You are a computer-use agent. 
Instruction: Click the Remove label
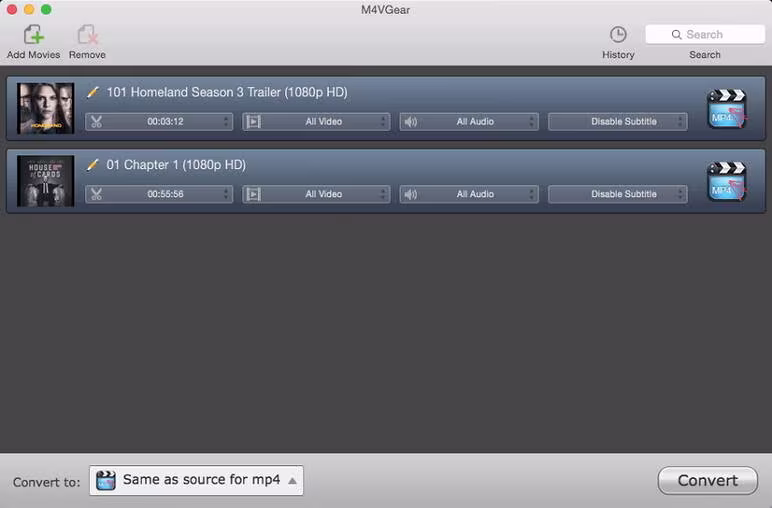coord(87,55)
